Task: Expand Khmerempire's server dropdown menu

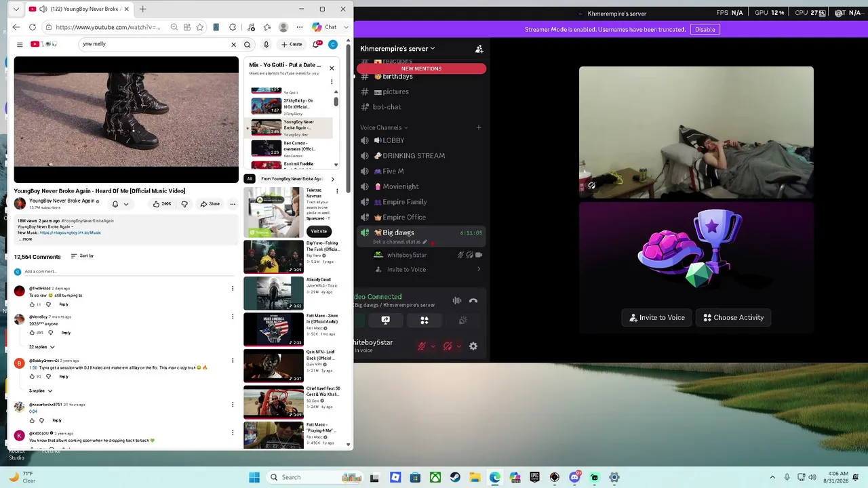Action: (397, 49)
